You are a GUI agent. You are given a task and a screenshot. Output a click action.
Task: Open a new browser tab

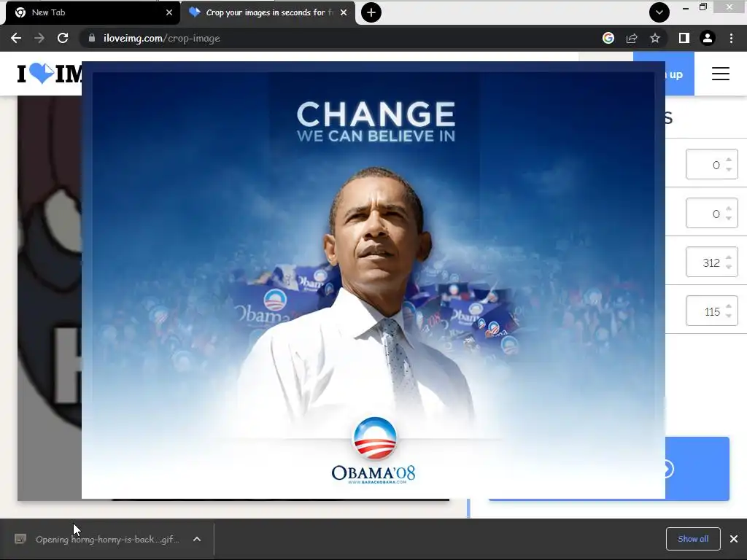[371, 12]
